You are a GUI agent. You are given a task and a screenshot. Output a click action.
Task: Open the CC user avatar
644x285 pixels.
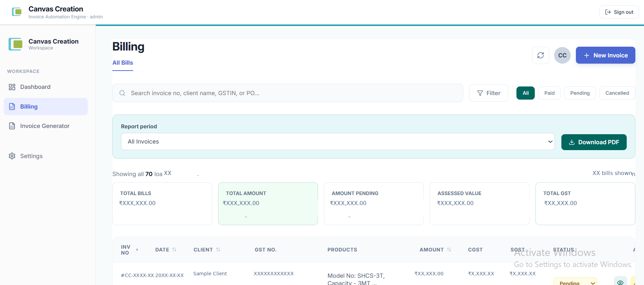(562, 55)
